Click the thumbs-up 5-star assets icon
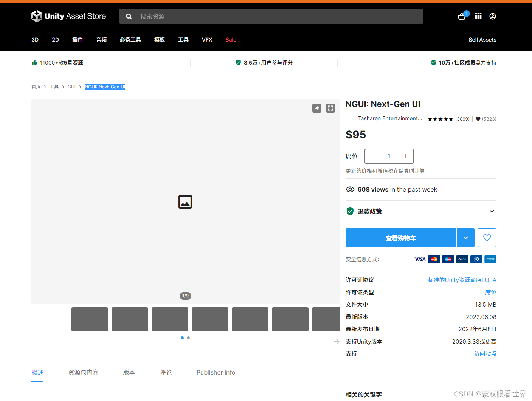The width and height of the screenshot is (532, 401). tap(34, 63)
